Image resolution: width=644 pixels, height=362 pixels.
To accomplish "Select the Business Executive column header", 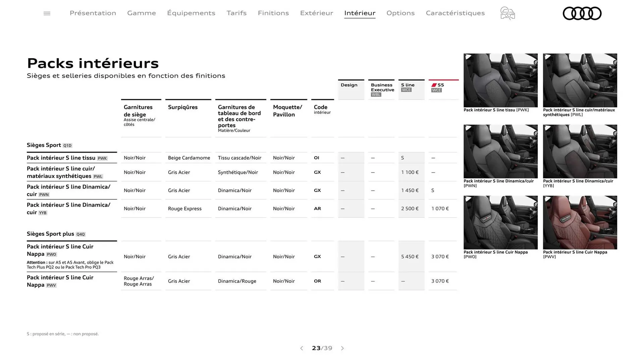I will tap(382, 87).
